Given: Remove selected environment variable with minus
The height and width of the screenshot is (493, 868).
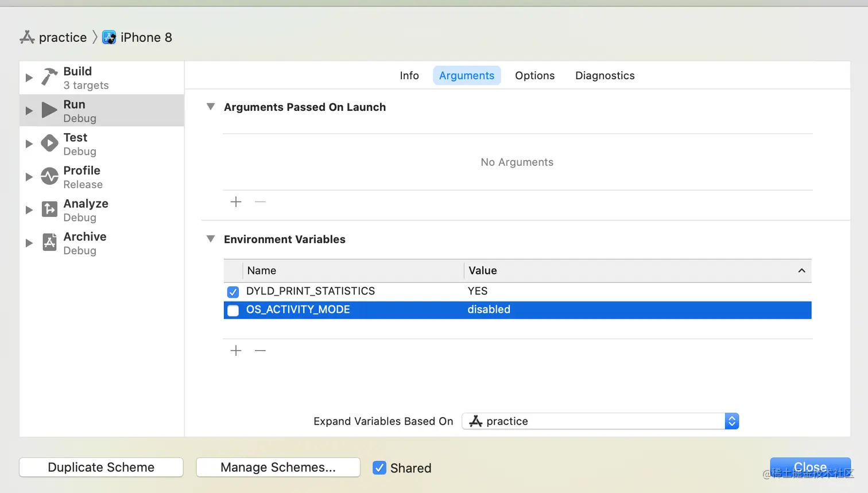Looking at the screenshot, I should 260,351.
